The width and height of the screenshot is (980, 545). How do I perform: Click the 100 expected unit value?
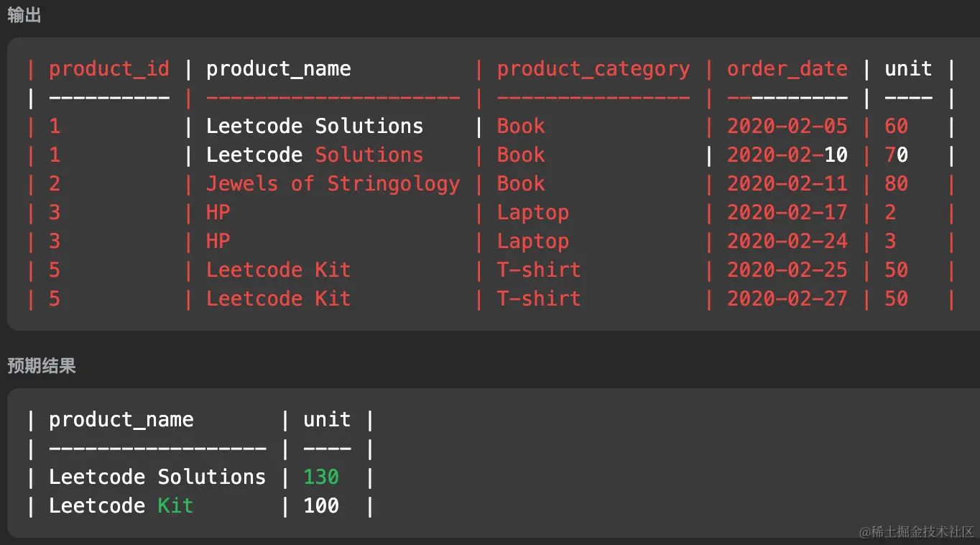tap(320, 506)
